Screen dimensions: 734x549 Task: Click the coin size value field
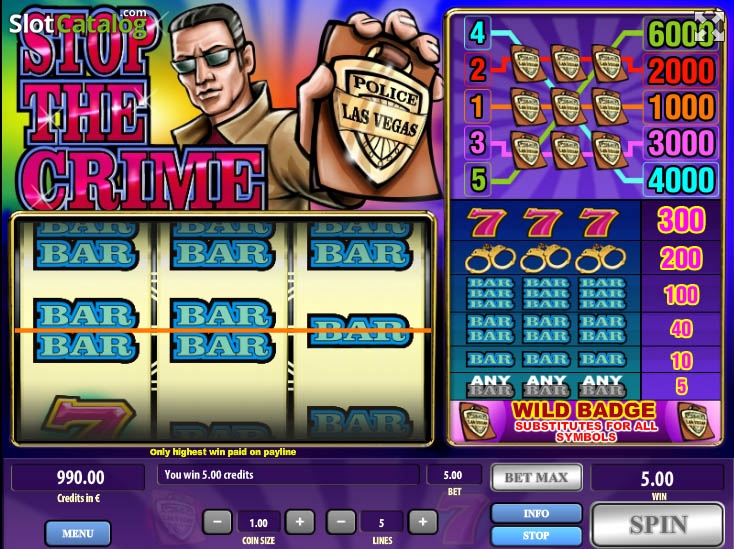point(258,523)
